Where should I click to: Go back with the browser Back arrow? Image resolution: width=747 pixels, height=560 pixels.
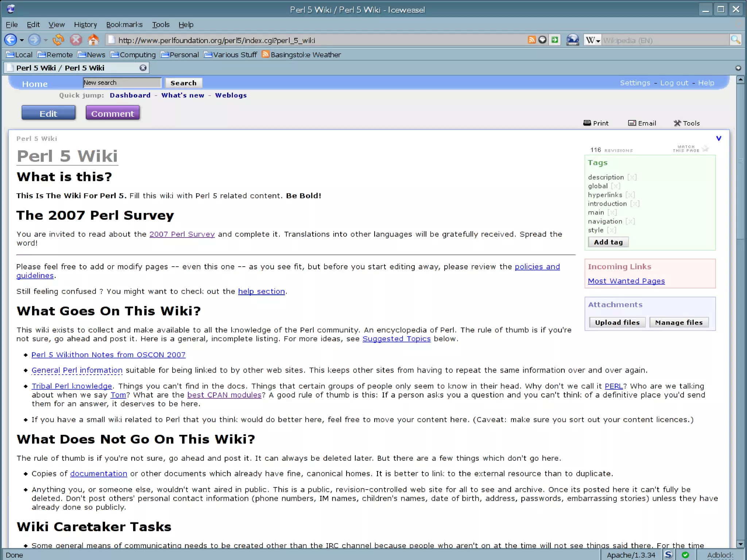pyautogui.click(x=11, y=40)
